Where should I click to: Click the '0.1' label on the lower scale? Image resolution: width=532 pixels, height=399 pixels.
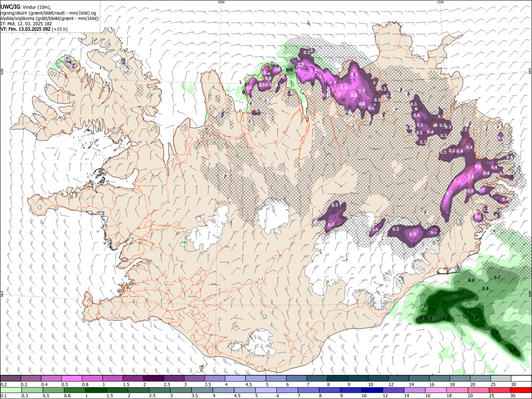pos(3,396)
